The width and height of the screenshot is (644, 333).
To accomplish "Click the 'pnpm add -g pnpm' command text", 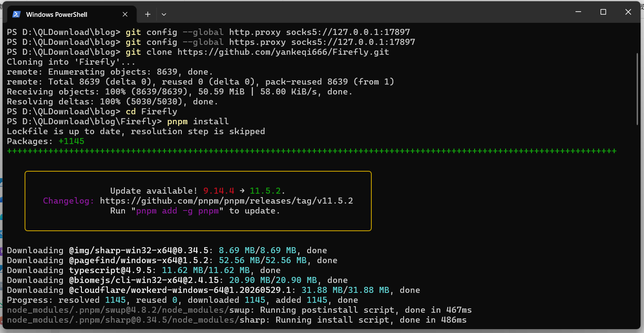I will [178, 211].
